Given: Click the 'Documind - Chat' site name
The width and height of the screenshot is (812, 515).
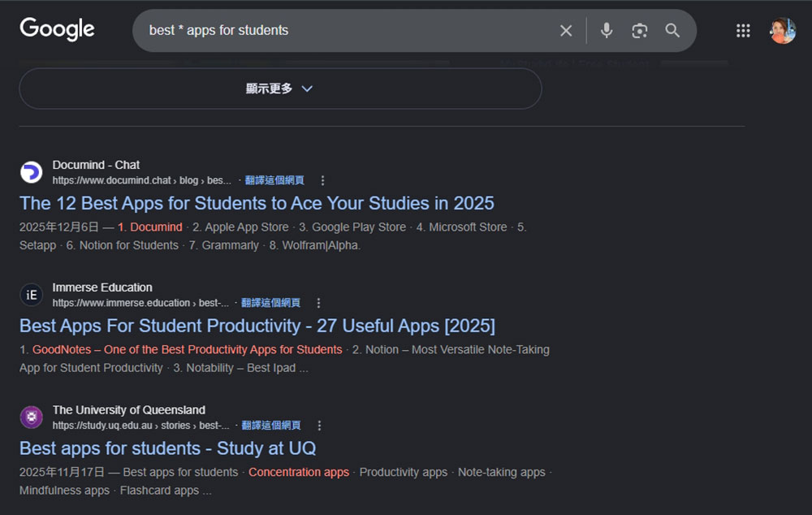Looking at the screenshot, I should [96, 165].
